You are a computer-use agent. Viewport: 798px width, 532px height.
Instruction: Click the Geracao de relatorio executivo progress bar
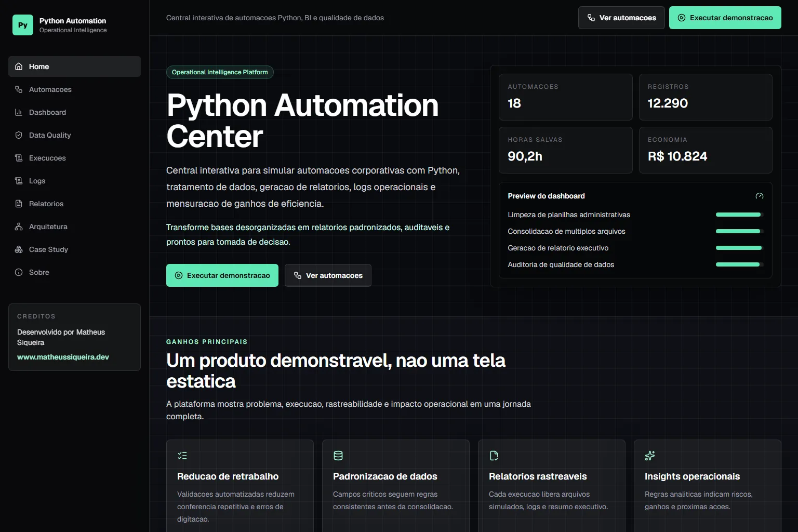click(740, 248)
